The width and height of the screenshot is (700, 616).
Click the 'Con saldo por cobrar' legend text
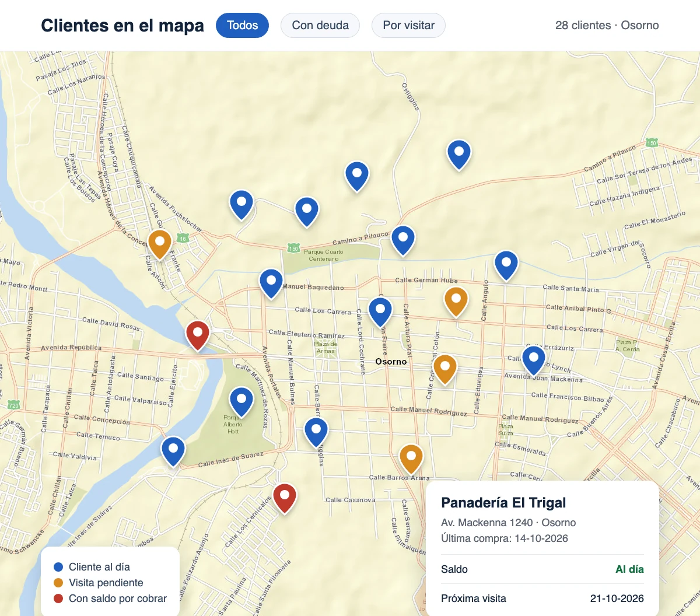click(118, 598)
